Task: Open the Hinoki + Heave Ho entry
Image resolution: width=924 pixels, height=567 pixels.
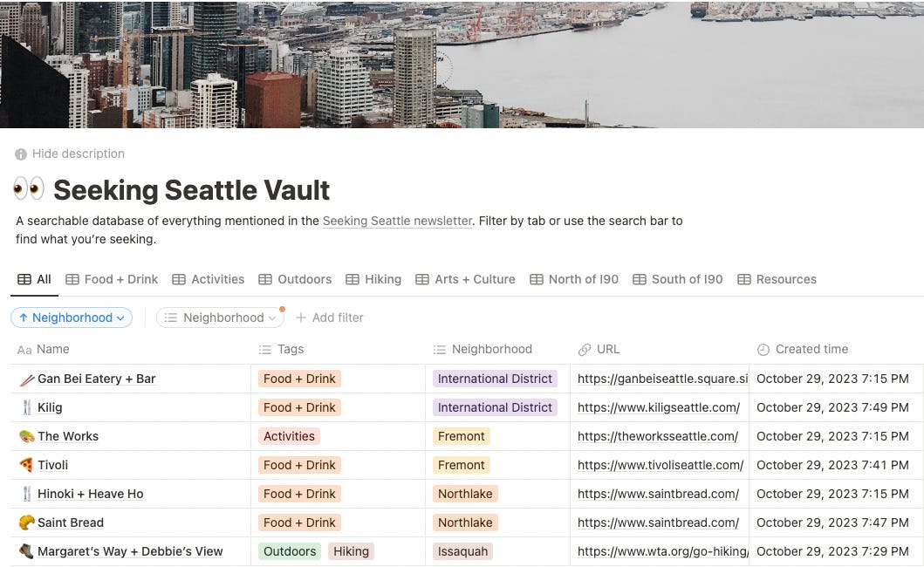Action: pyautogui.click(x=91, y=494)
